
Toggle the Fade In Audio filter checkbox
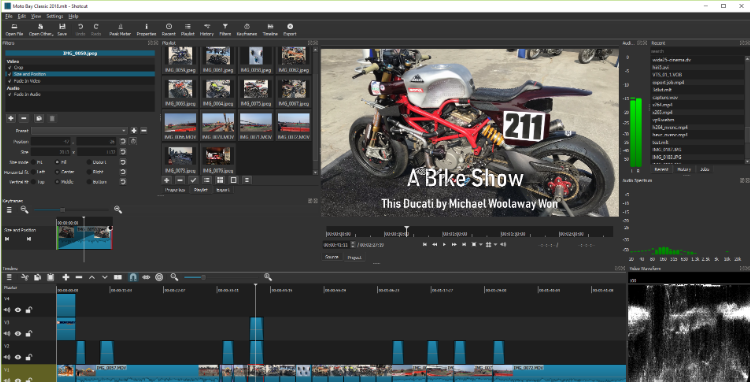[10, 95]
